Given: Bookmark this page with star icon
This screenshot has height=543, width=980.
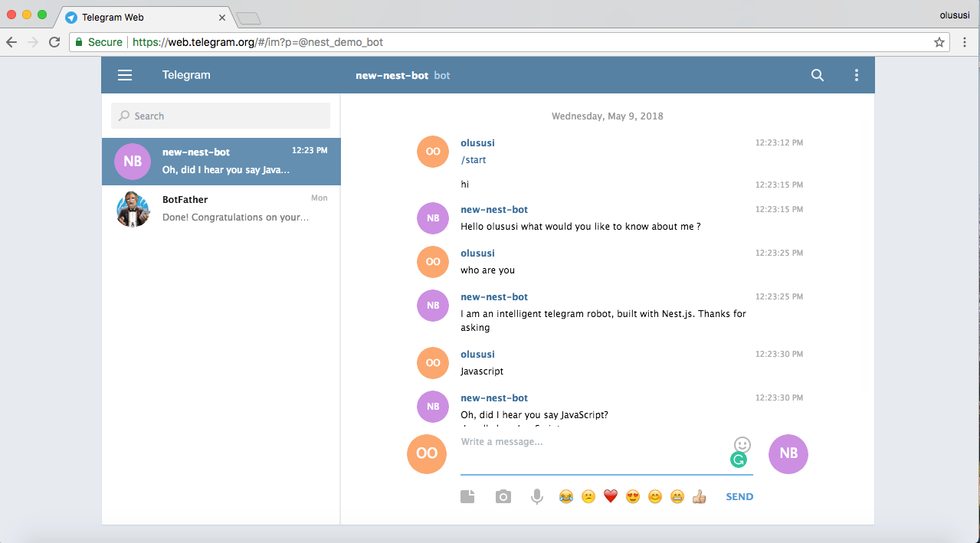Looking at the screenshot, I should click(x=939, y=42).
